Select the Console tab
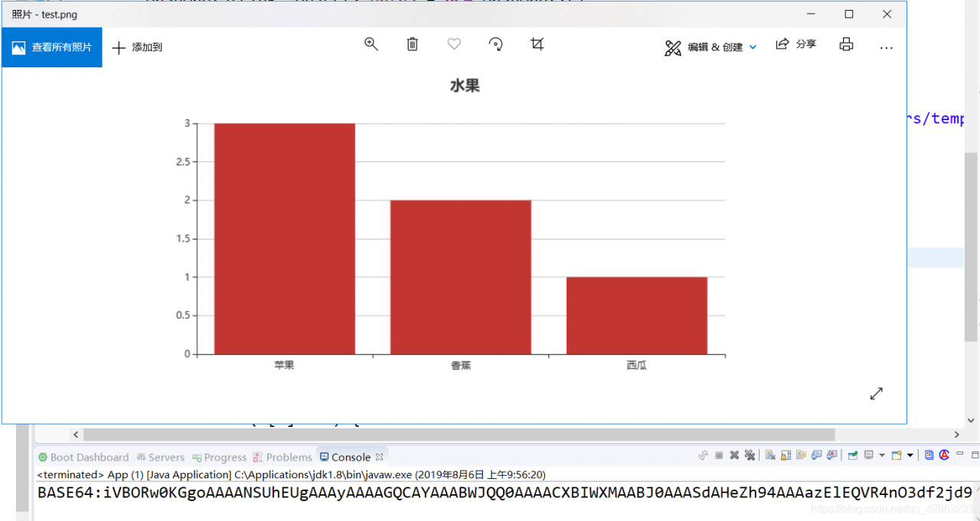Image resolution: width=980 pixels, height=521 pixels. point(345,457)
